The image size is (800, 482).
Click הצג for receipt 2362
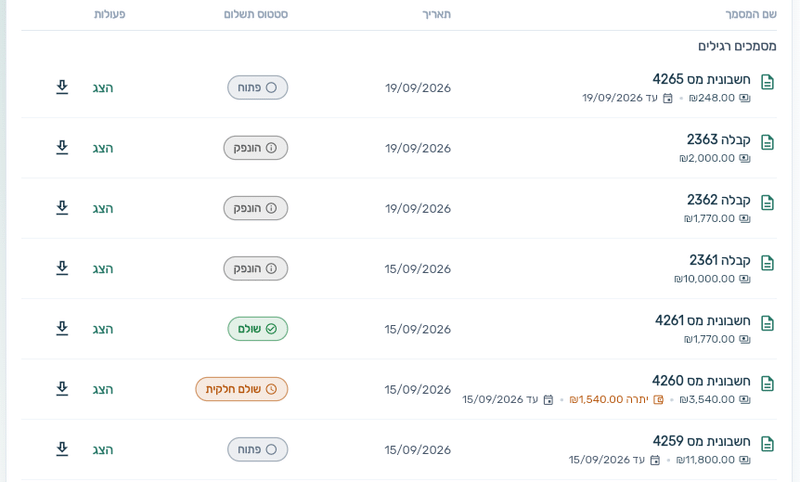(103, 208)
